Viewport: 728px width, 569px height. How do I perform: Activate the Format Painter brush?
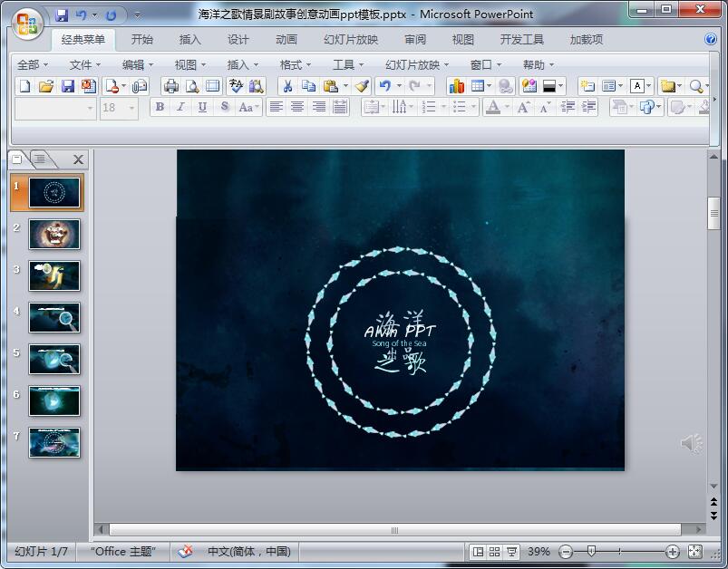362,86
